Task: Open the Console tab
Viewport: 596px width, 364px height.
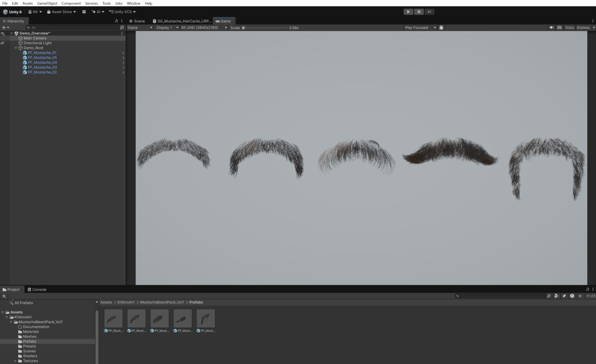Action: pos(37,290)
